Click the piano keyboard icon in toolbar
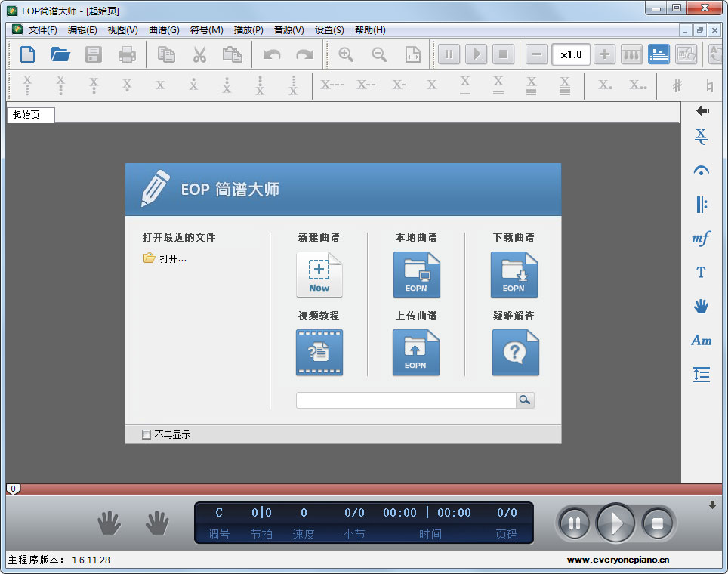The height and width of the screenshot is (574, 728). coord(631,54)
